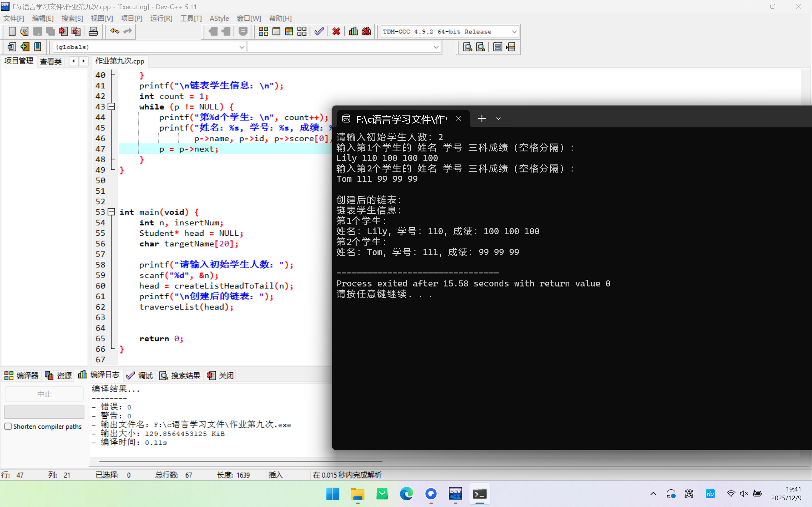Stop execution with red X icon
The width and height of the screenshot is (812, 507).
coord(336,31)
